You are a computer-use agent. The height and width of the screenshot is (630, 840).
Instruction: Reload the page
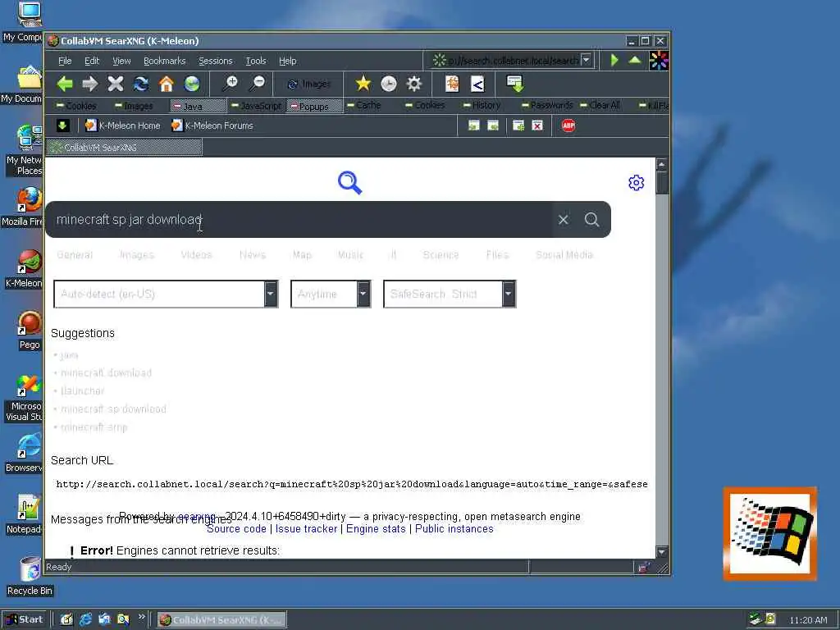pos(141,84)
